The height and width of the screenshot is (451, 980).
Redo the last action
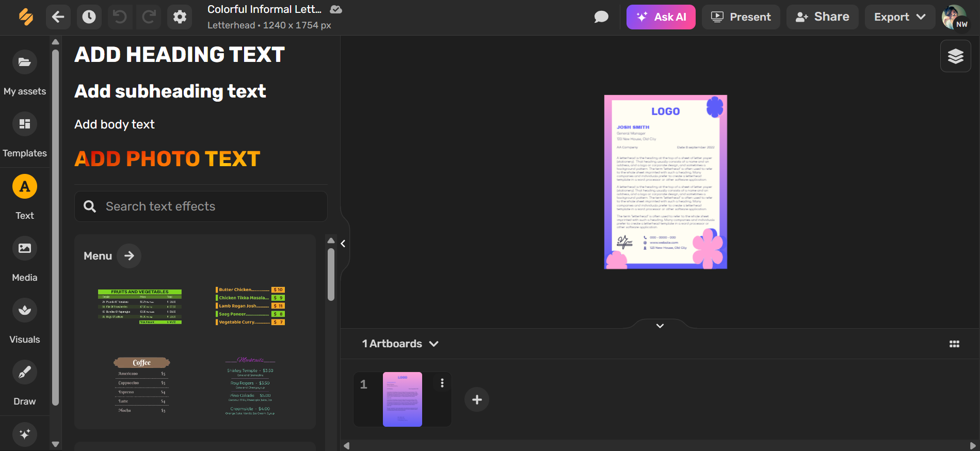[x=149, y=17]
